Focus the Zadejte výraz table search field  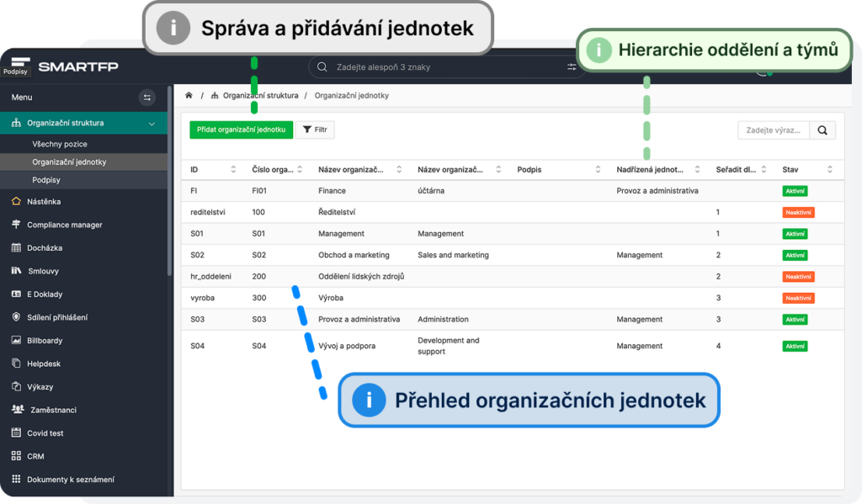click(774, 130)
